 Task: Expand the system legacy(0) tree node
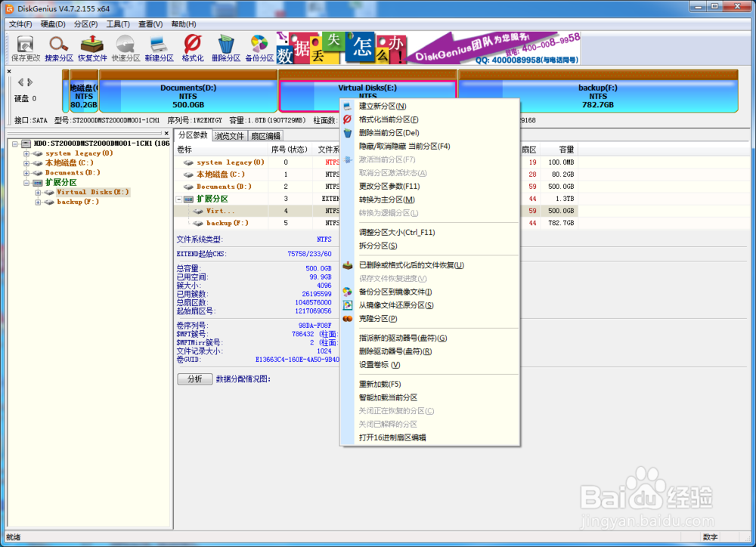click(x=26, y=153)
